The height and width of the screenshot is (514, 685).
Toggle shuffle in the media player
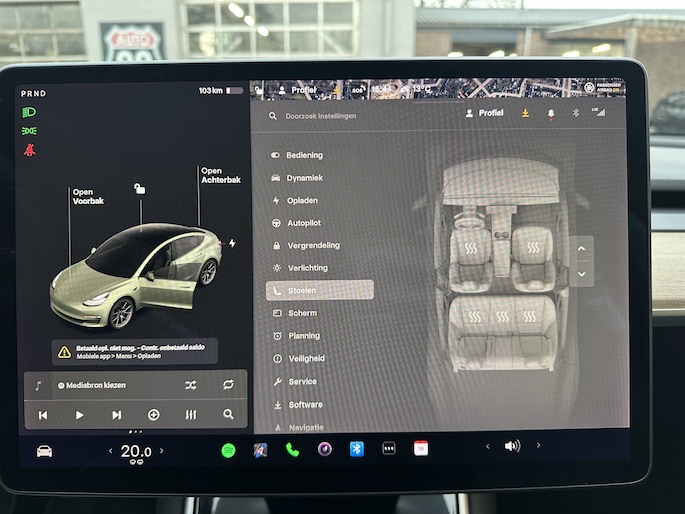point(190,385)
